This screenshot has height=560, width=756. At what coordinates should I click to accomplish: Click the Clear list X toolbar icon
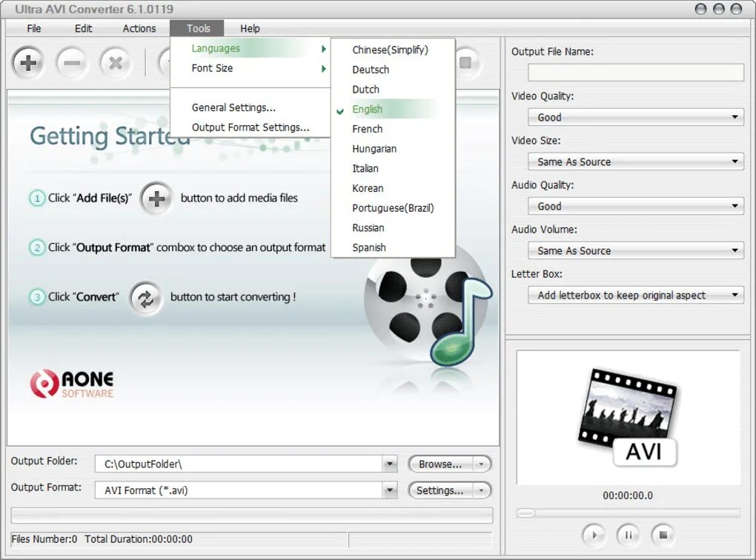pyautogui.click(x=115, y=63)
